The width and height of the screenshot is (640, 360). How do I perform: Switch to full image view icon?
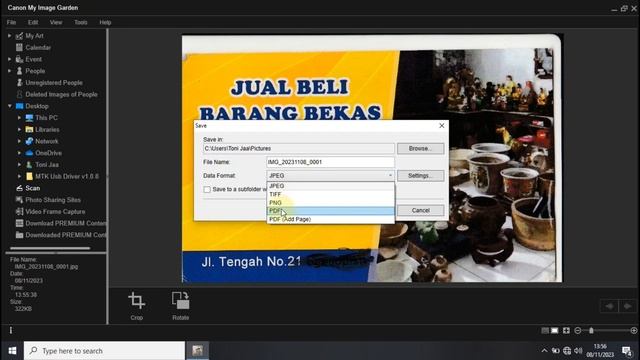[566, 331]
